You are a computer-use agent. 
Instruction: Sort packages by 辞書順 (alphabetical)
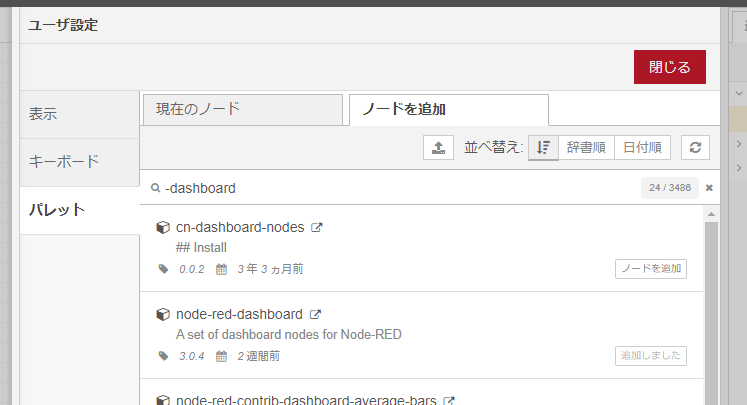click(585, 147)
